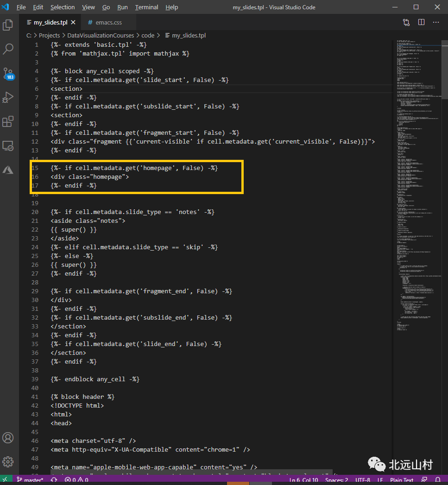The image size is (448, 485).
Task: Open the Go menu
Action: pyautogui.click(x=106, y=7)
